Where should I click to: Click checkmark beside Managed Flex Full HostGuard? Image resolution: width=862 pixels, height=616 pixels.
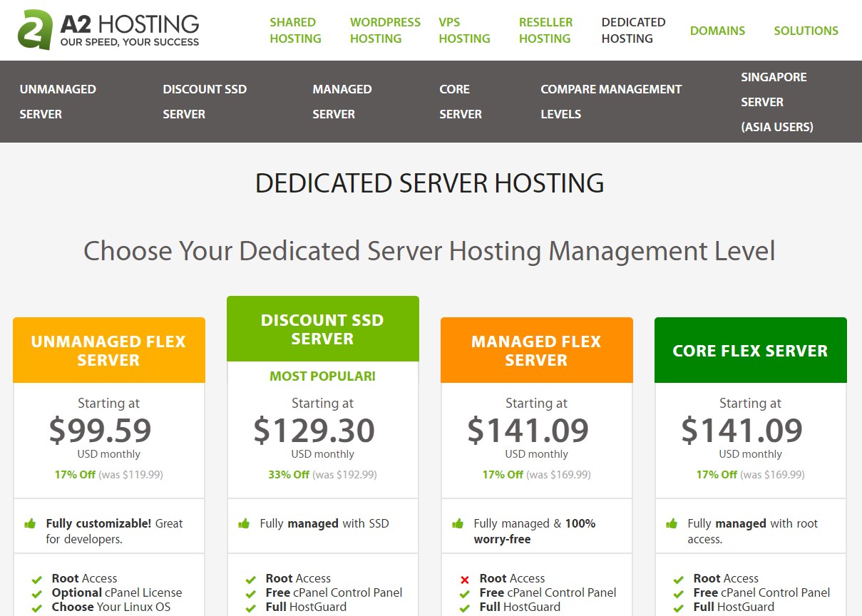(465, 608)
